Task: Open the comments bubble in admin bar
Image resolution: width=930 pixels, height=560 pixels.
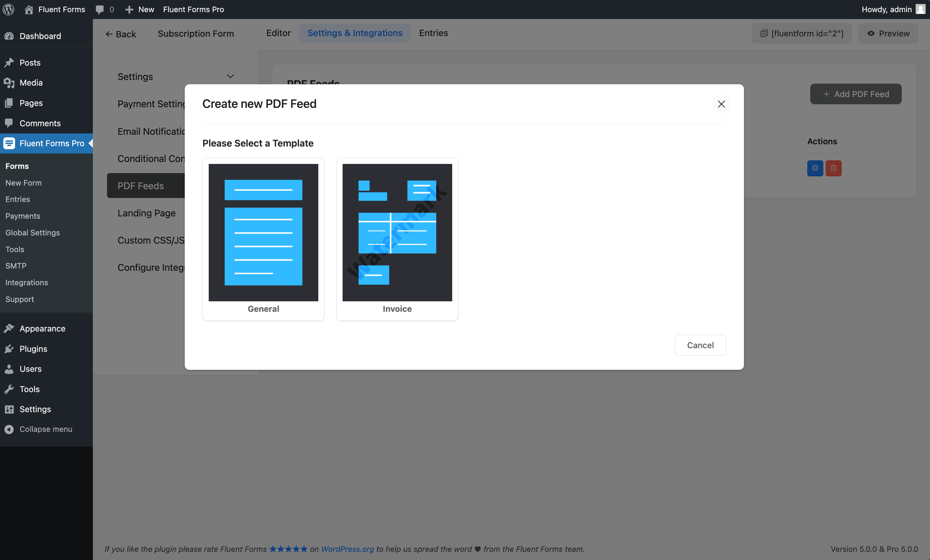Action: point(100,10)
